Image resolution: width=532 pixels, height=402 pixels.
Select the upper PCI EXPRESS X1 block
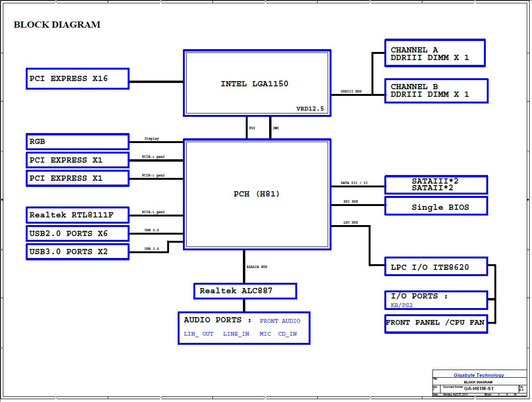(x=77, y=160)
